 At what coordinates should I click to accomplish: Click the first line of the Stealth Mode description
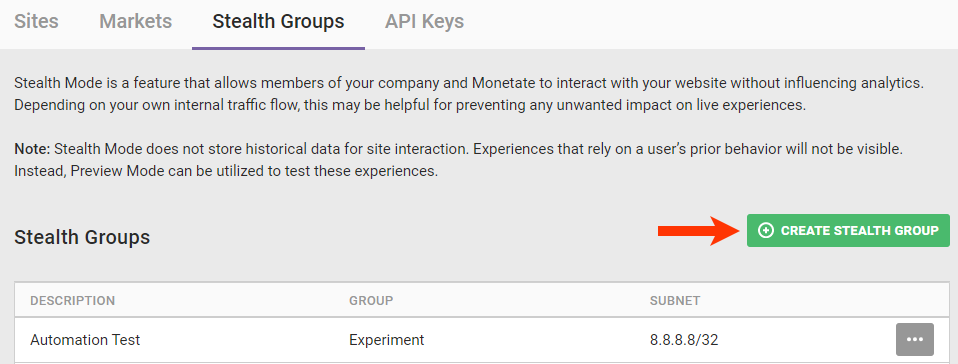[469, 82]
